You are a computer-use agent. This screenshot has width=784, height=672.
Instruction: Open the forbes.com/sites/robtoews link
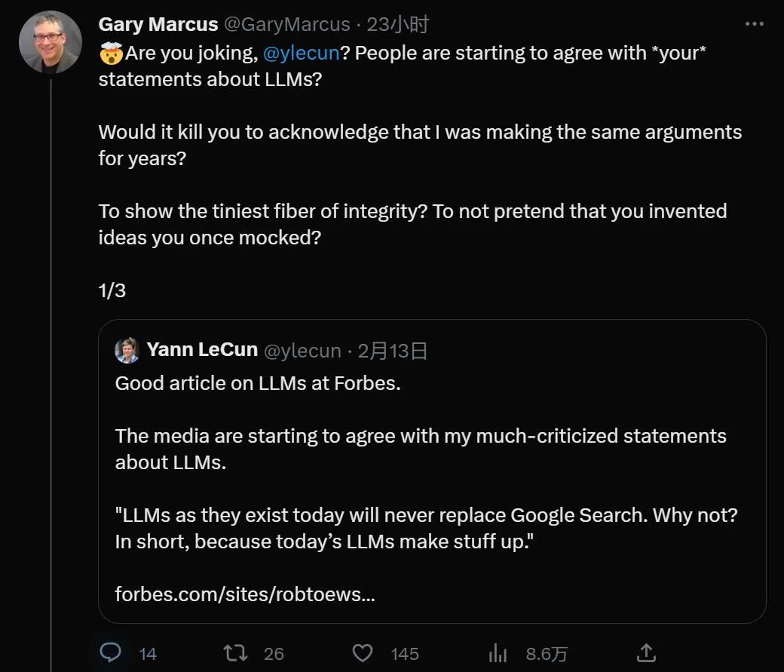tap(245, 594)
